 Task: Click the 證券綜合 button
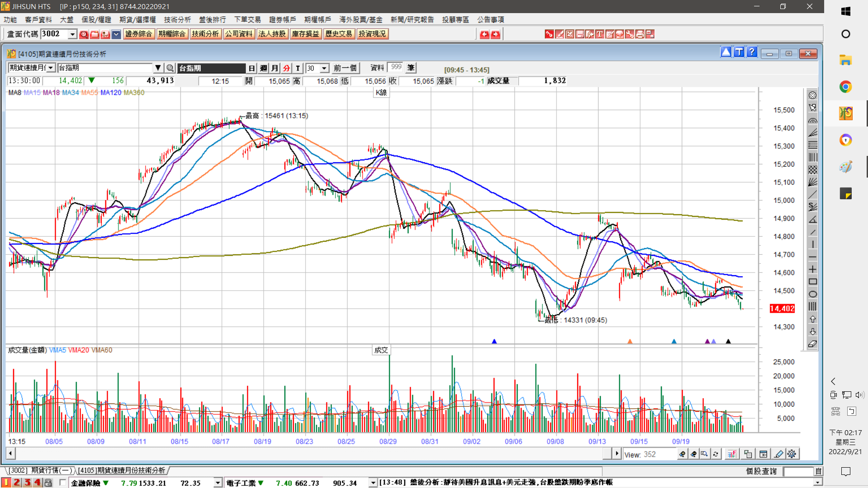click(138, 34)
